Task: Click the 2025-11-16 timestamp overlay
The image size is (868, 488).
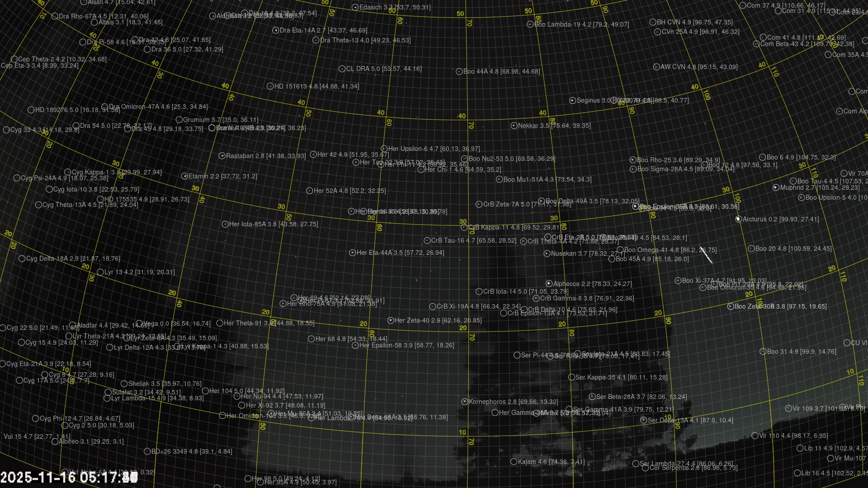Action: point(69,478)
